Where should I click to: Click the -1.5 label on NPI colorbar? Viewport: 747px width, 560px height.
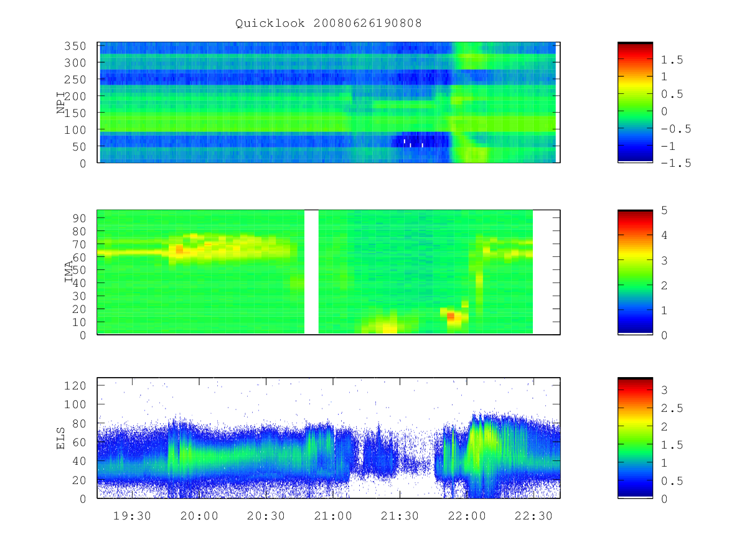(677, 163)
